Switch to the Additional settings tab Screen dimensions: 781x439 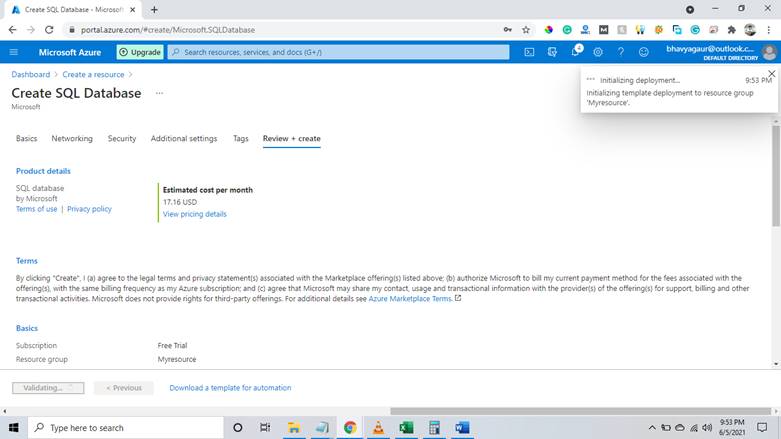[x=184, y=139]
